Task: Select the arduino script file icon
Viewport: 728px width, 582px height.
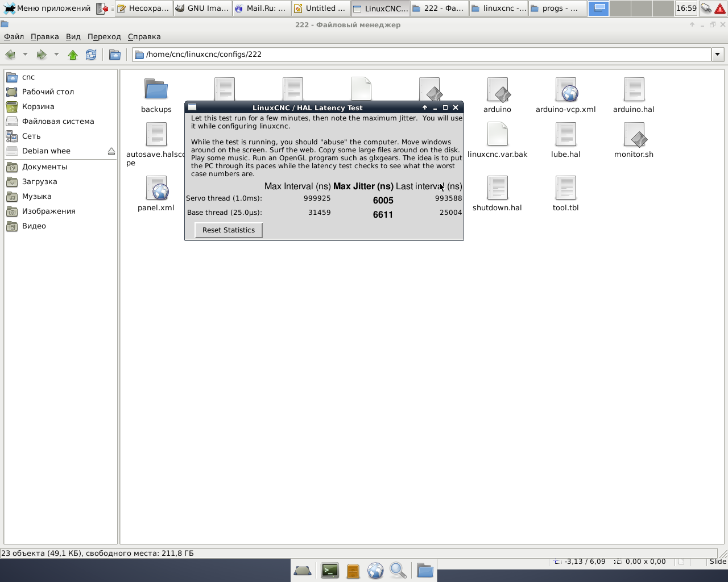Action: point(498,89)
